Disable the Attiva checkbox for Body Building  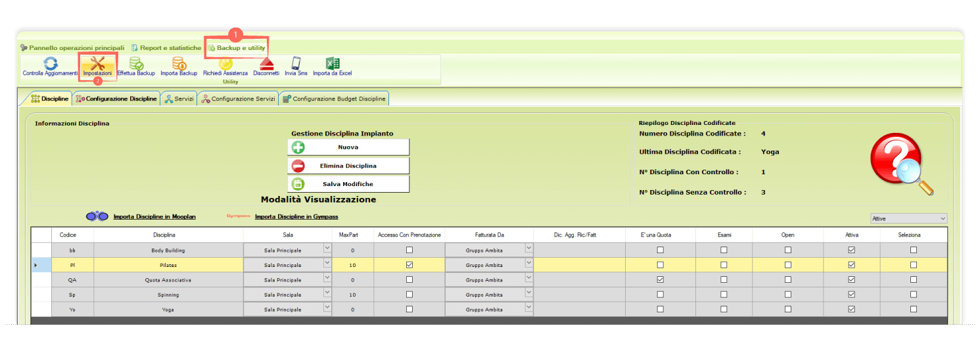click(x=851, y=250)
